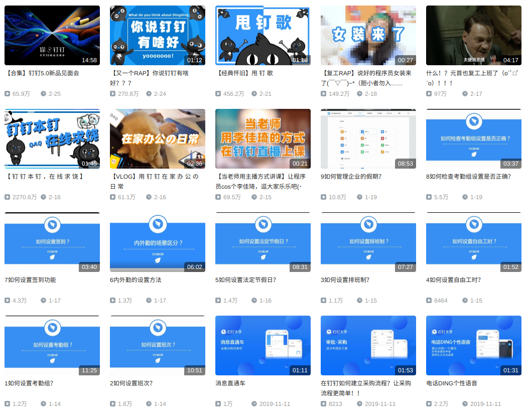This screenshot has width=526, height=420.
Task: Open the 当老师用李佳琦的方式 video thumbnail
Action: pyautogui.click(x=262, y=138)
